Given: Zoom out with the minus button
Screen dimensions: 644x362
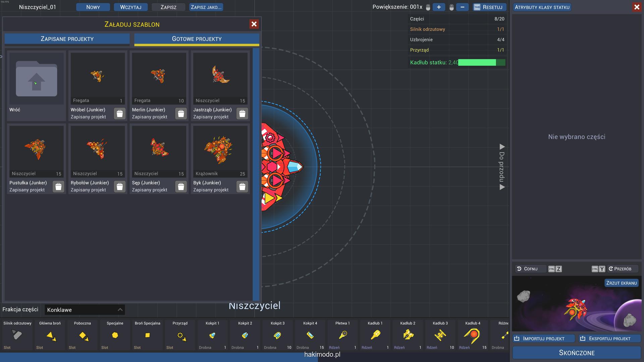Looking at the screenshot, I should (462, 7).
